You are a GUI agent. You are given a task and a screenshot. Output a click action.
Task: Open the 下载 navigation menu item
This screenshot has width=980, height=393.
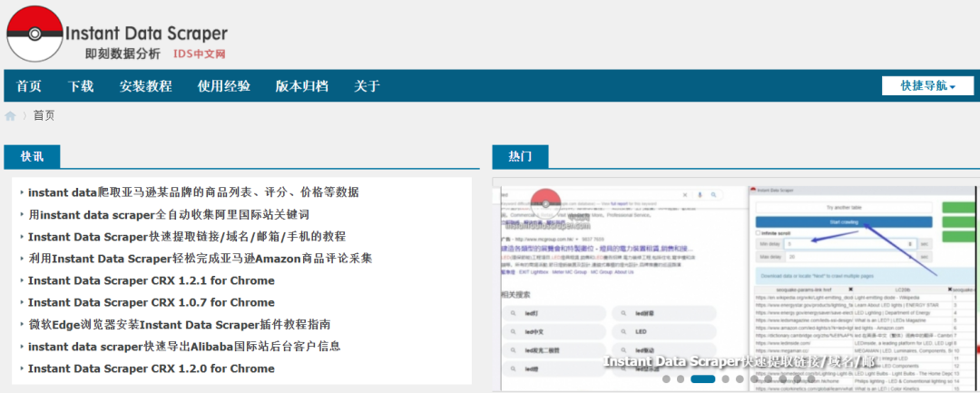coord(81,86)
